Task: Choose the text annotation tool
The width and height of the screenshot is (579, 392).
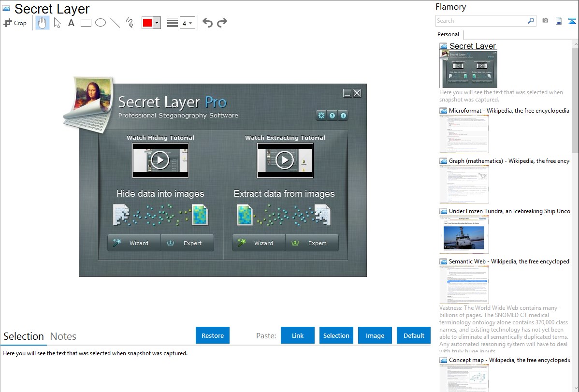Action: point(71,23)
